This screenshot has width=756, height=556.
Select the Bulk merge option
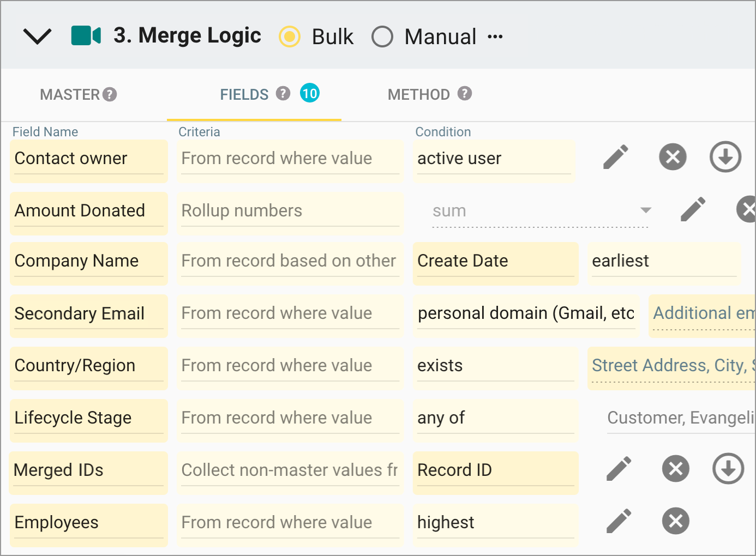290,37
